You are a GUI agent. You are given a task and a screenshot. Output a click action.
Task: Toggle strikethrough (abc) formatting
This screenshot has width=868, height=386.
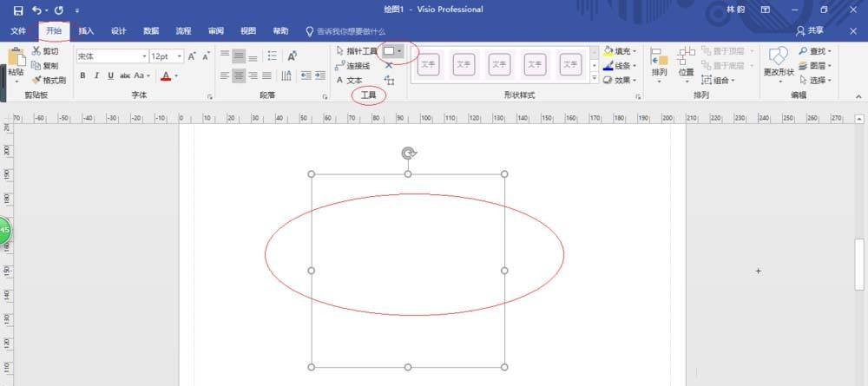click(x=125, y=75)
